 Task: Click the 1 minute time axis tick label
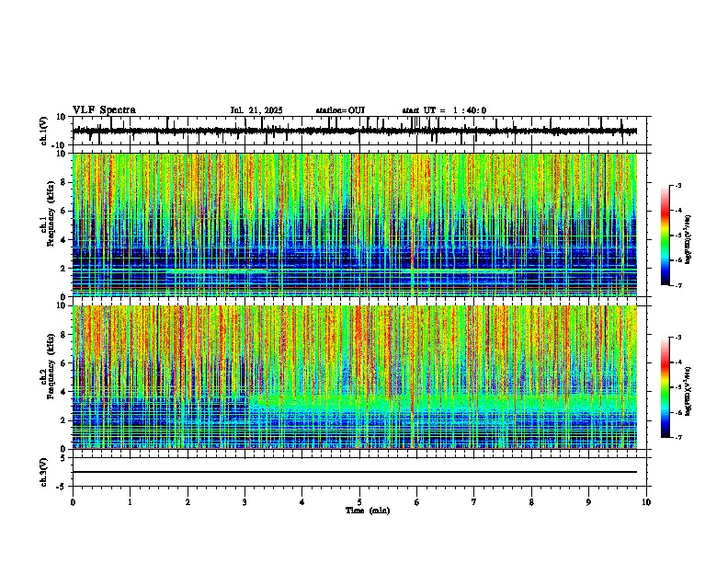[130, 502]
